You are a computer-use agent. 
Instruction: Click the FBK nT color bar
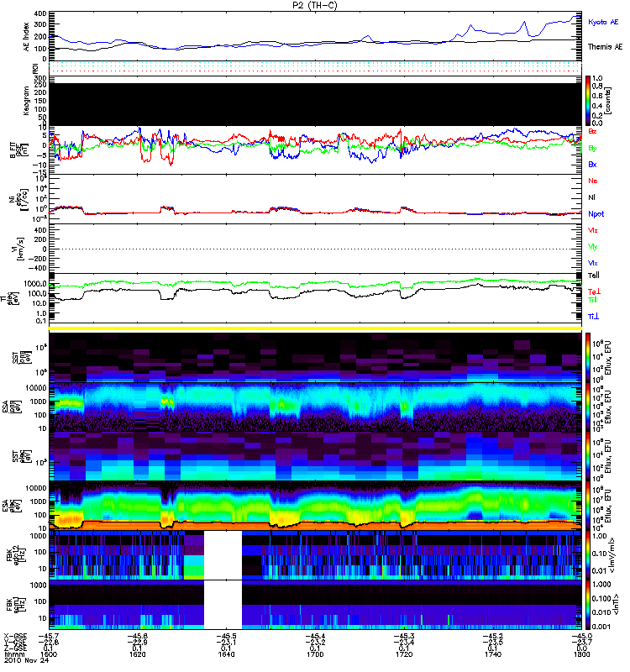[x=588, y=605]
